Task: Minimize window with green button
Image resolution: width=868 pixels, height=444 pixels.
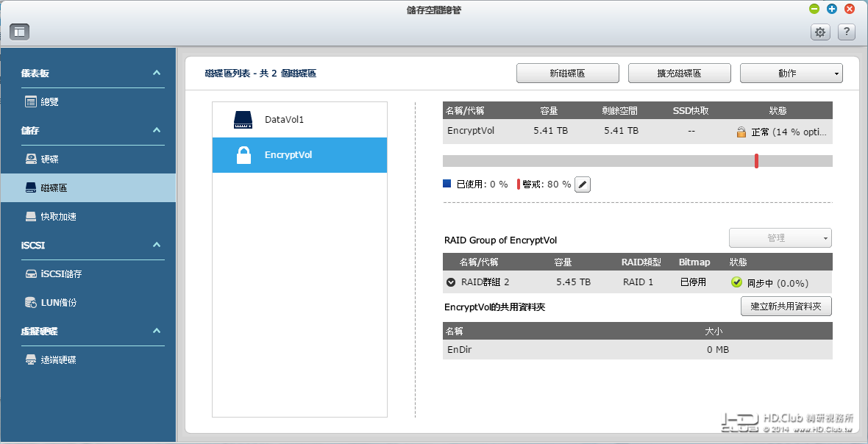Action: point(814,8)
